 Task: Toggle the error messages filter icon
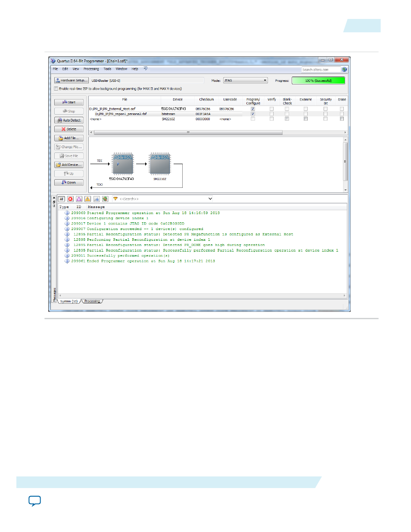point(71,199)
